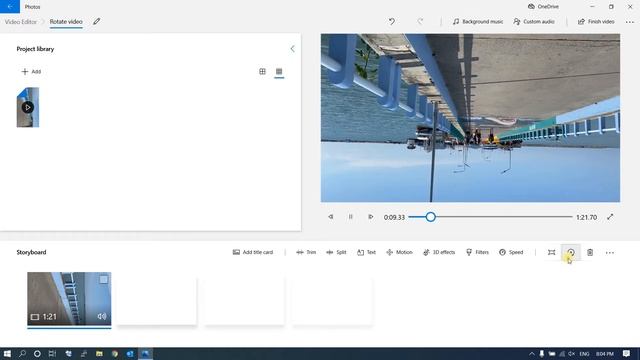Switch library to small grid view

point(279,71)
